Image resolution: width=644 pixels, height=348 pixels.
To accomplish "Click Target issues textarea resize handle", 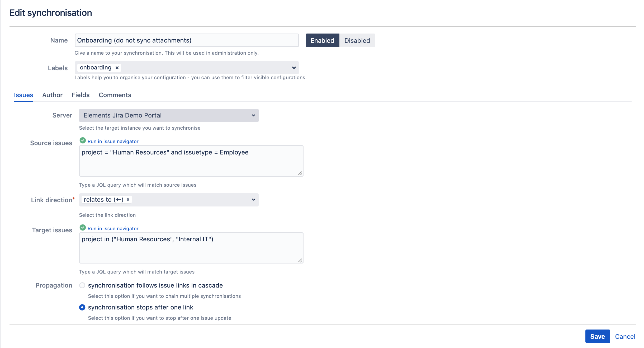I will pyautogui.click(x=300, y=260).
